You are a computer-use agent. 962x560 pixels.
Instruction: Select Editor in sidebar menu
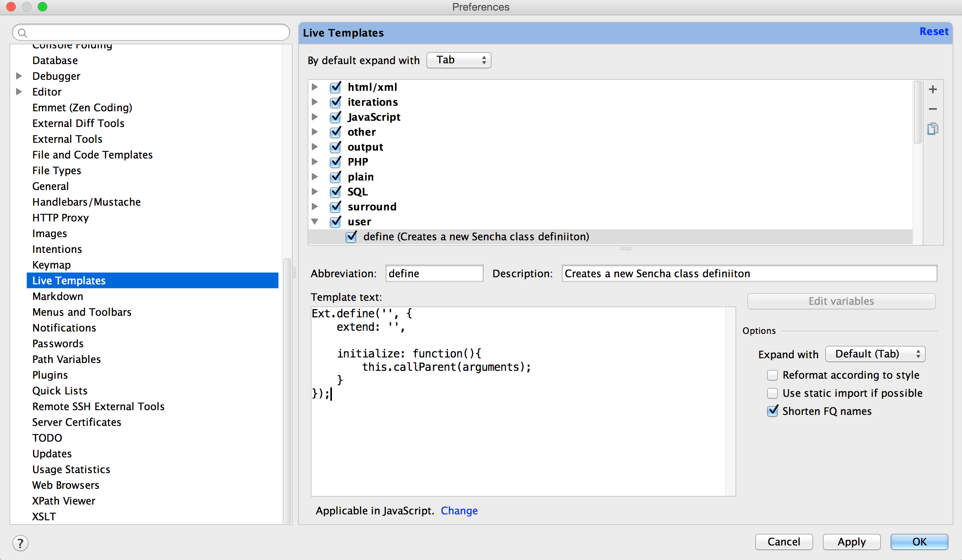tap(47, 91)
